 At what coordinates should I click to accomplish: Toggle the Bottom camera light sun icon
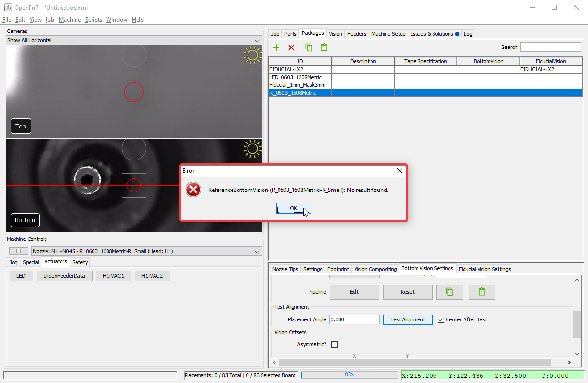252,149
